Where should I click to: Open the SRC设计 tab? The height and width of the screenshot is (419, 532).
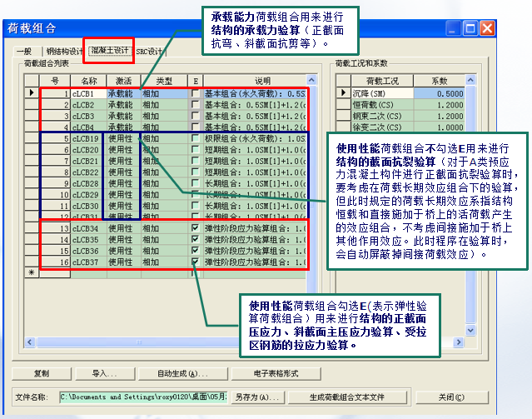(x=149, y=52)
